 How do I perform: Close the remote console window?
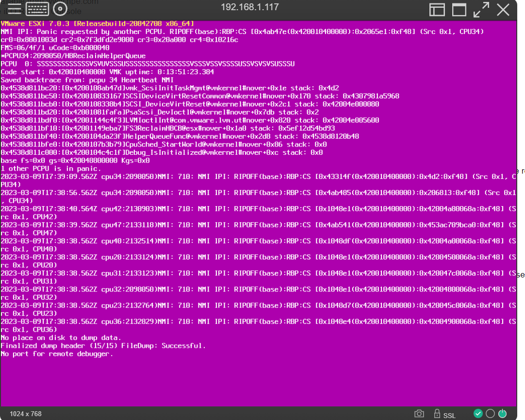tap(503, 10)
